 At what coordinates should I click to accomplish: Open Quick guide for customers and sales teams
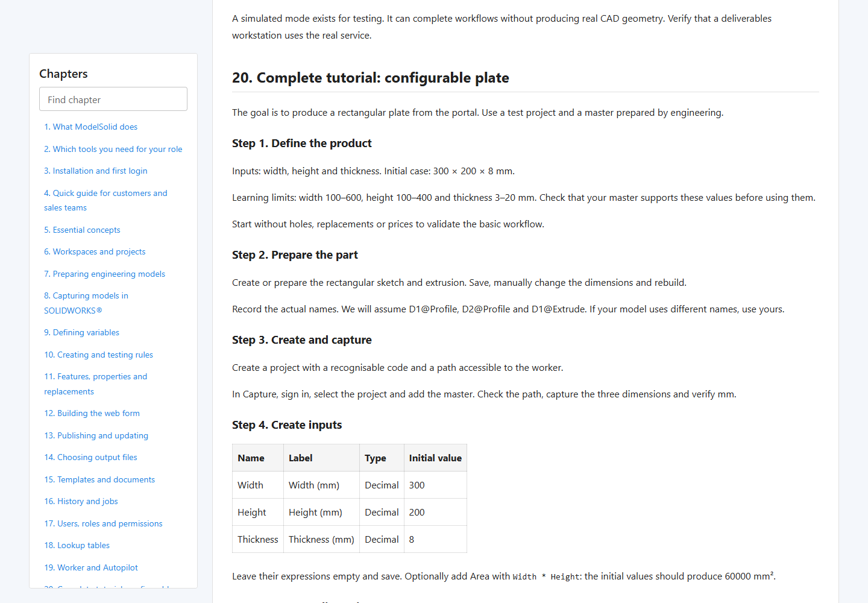pos(105,200)
